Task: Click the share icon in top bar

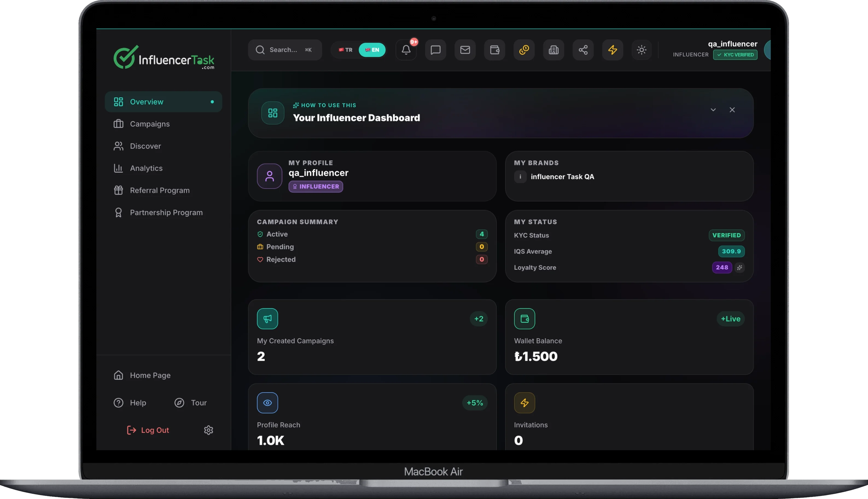Action: coord(583,50)
